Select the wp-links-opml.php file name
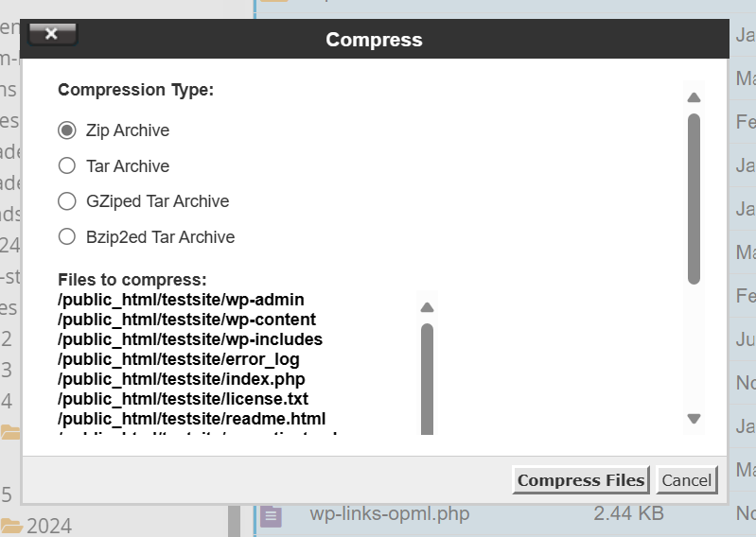Screen dimensions: 756x537 point(390,514)
